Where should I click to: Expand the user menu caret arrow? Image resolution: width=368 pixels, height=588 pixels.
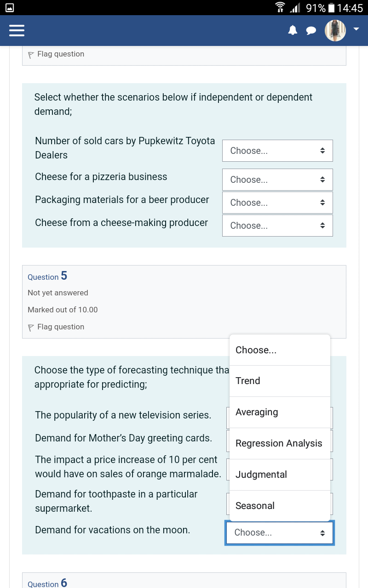(x=356, y=29)
